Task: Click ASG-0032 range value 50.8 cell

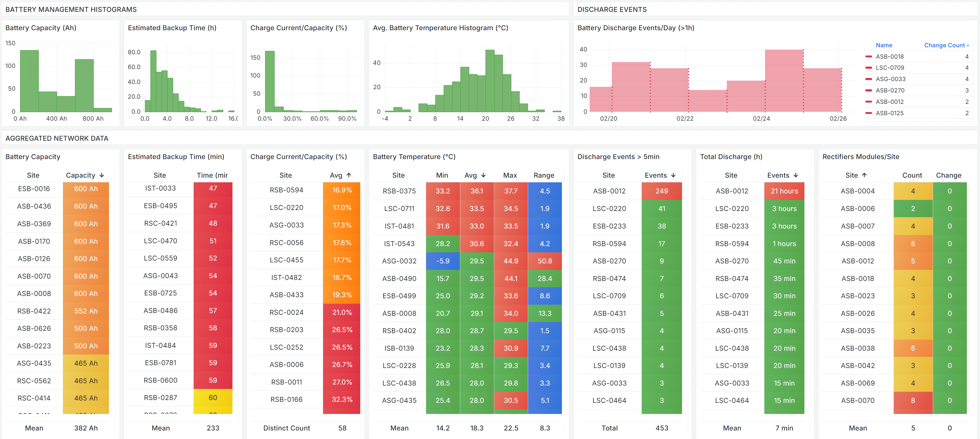Action: point(545,261)
